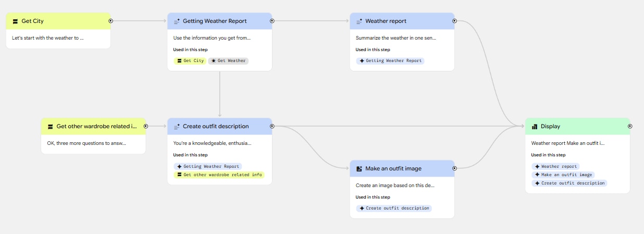
Task: Click the Display node prompt text
Action: click(567, 143)
